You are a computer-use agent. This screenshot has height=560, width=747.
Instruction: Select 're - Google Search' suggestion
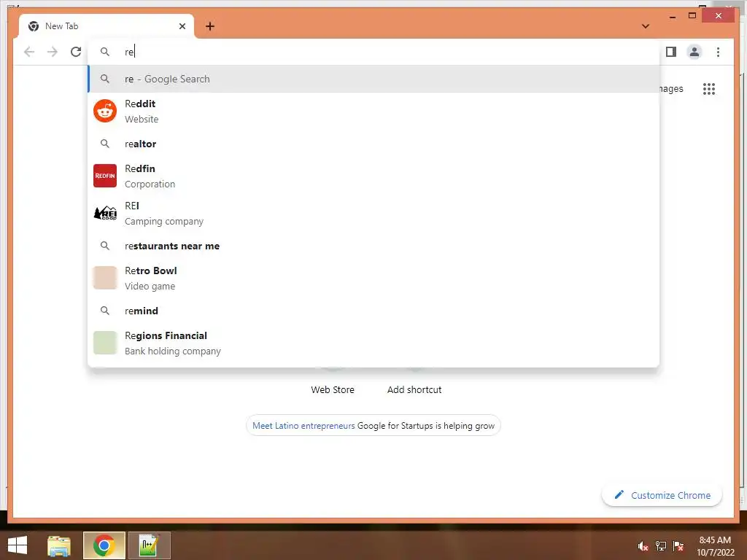click(x=374, y=79)
